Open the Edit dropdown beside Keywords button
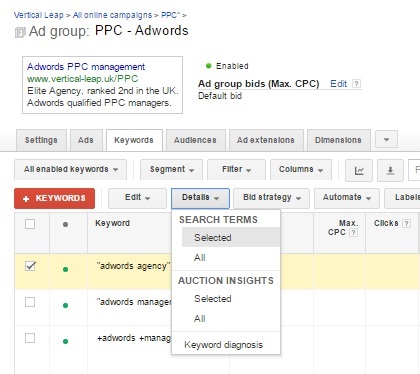This screenshot has height=374, width=420. coord(137,198)
